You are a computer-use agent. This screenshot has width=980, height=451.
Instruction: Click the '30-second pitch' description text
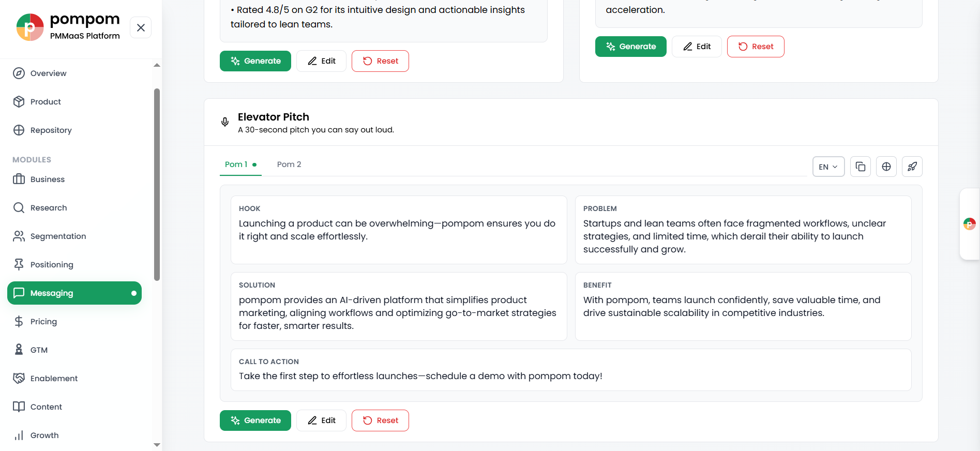coord(316,130)
